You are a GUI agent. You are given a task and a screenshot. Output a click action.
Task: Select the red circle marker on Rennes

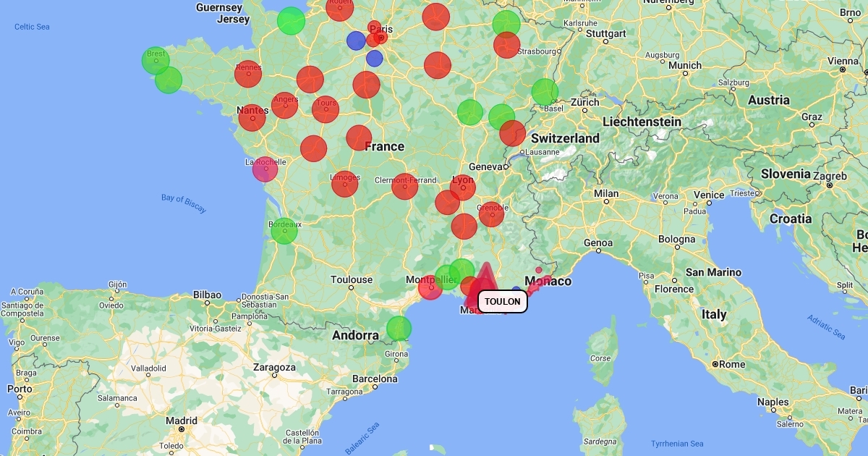pos(248,74)
